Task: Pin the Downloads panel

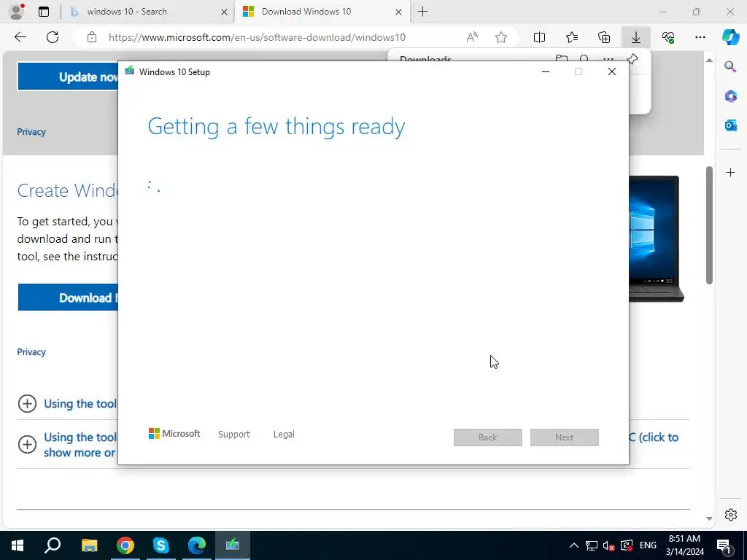Action: [632, 59]
